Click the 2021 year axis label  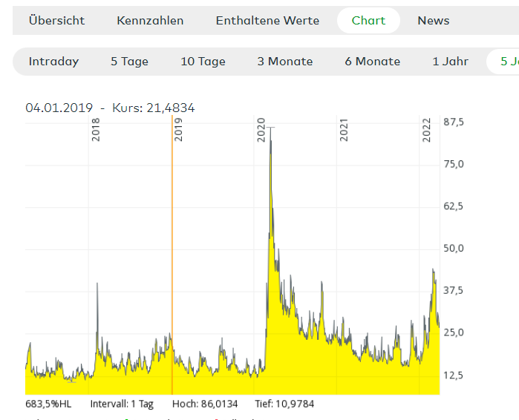point(344,131)
